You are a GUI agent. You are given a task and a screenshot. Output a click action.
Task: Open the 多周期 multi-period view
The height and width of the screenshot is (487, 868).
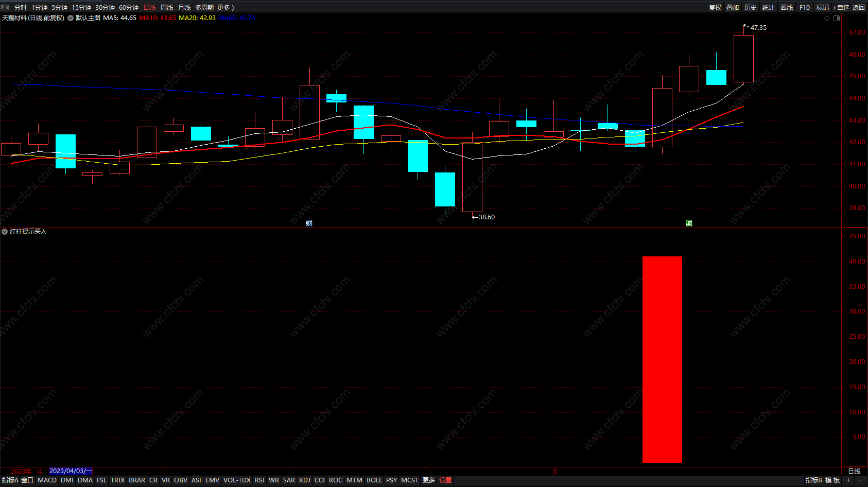(204, 8)
